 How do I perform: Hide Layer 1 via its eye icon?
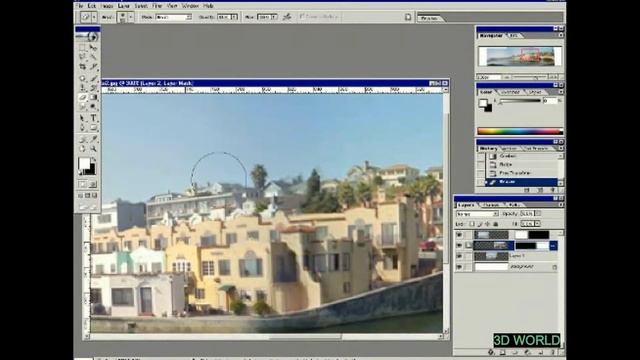(x=459, y=256)
